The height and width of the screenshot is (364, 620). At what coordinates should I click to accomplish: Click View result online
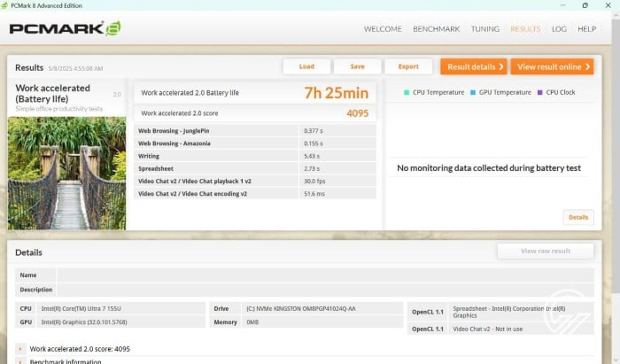pos(552,66)
